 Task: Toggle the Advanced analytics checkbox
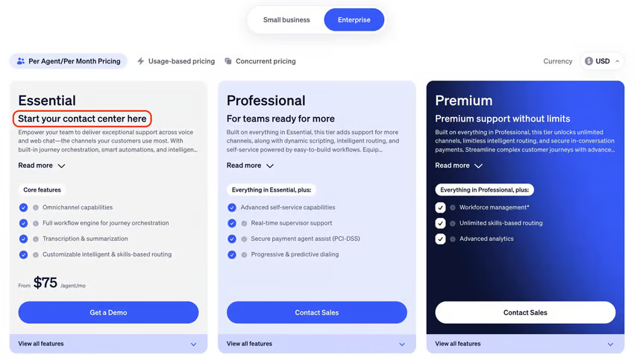click(440, 239)
